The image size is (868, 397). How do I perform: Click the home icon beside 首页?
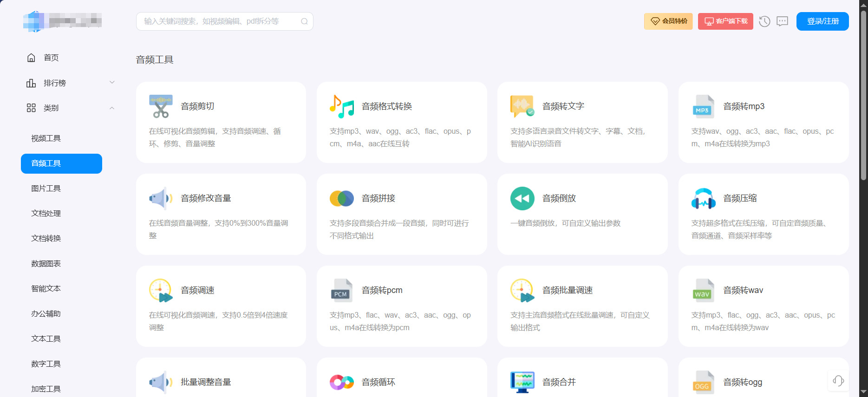pos(31,58)
